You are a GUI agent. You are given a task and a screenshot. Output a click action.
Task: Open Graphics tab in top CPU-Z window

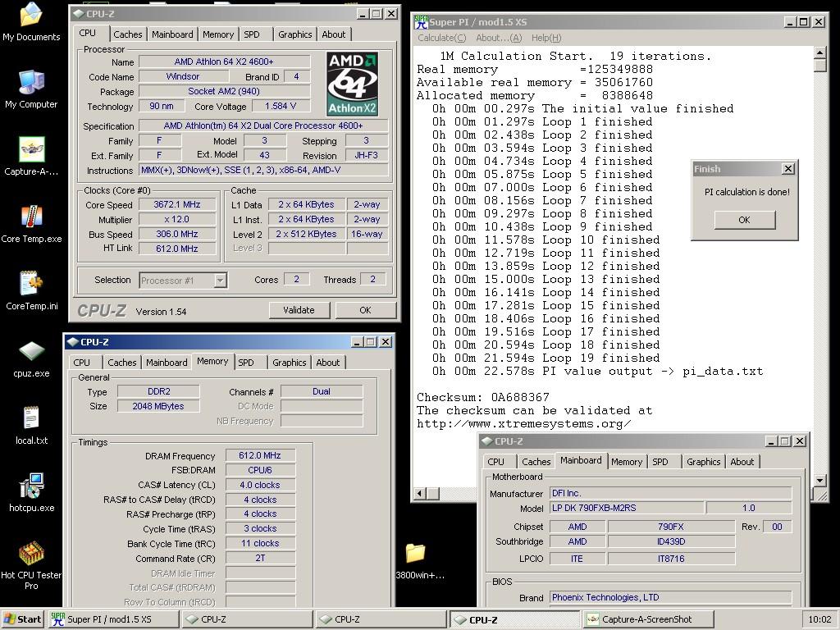pyautogui.click(x=294, y=34)
